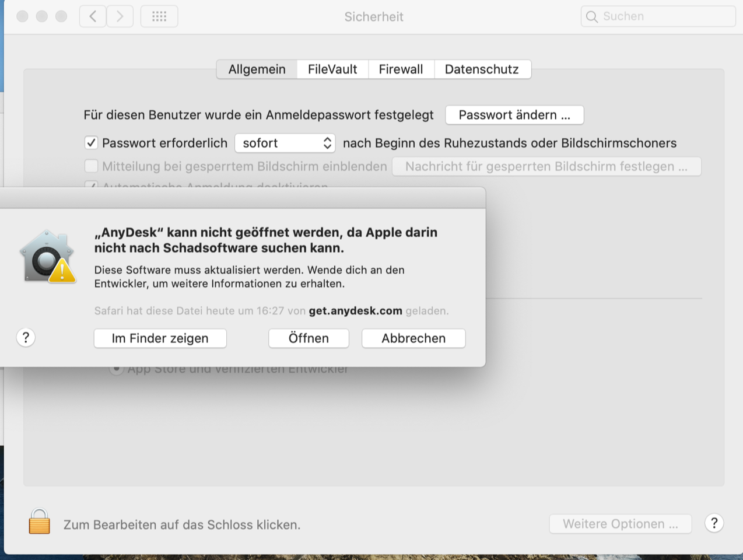Click Nachricht für gesperrten Bildschirm festlegen

click(546, 166)
